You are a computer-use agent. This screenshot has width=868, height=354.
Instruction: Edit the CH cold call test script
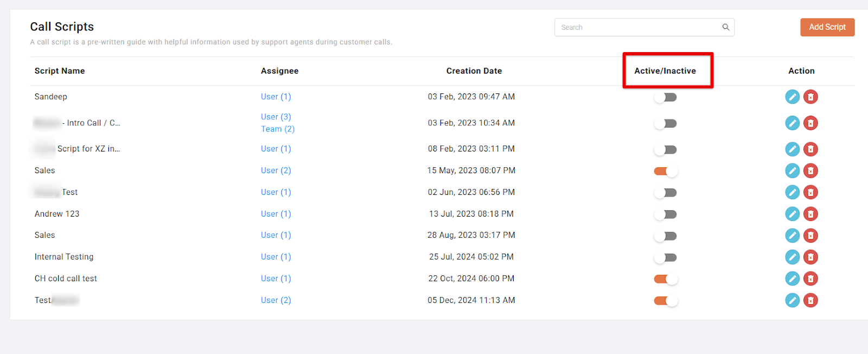792,279
